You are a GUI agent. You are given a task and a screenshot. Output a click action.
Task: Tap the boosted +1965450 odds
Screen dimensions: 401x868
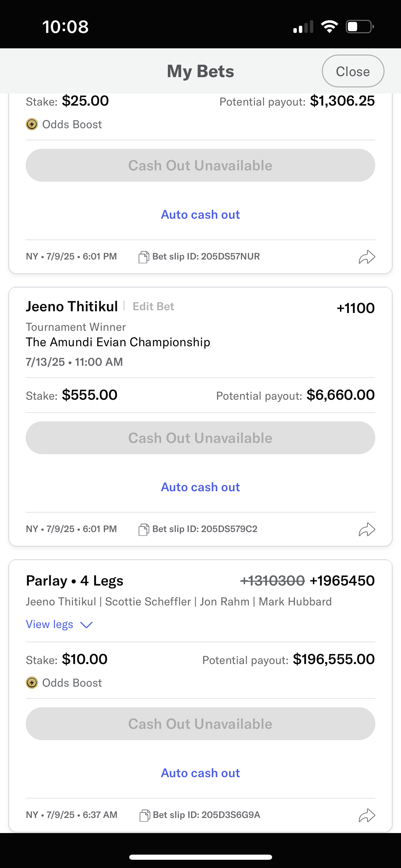[x=342, y=581]
